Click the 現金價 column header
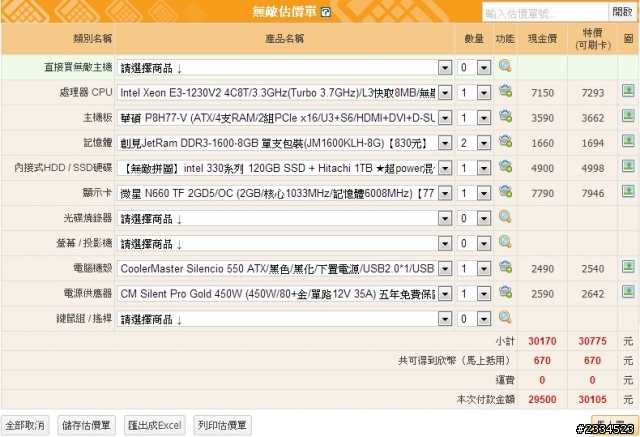Viewport: 640px width, 437px height. (x=542, y=39)
